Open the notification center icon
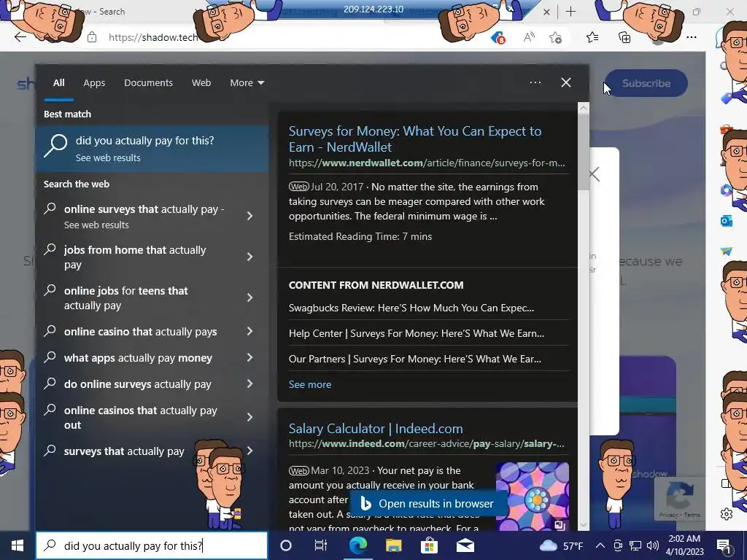Screen dimensions: 747x560 pos(724,545)
